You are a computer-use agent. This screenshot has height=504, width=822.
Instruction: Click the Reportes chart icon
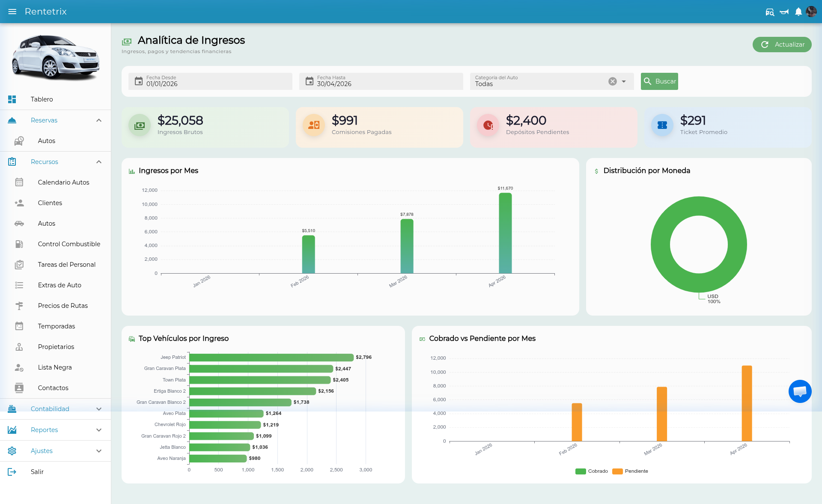click(12, 430)
